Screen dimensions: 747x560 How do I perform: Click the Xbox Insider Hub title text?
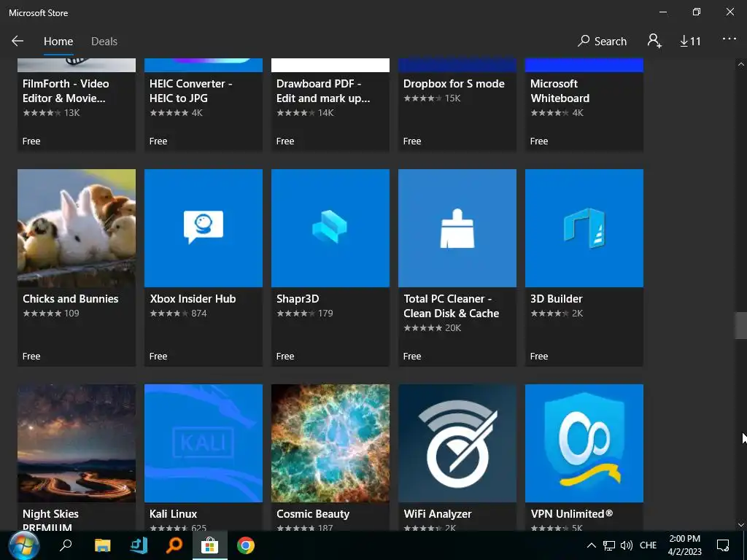(193, 298)
